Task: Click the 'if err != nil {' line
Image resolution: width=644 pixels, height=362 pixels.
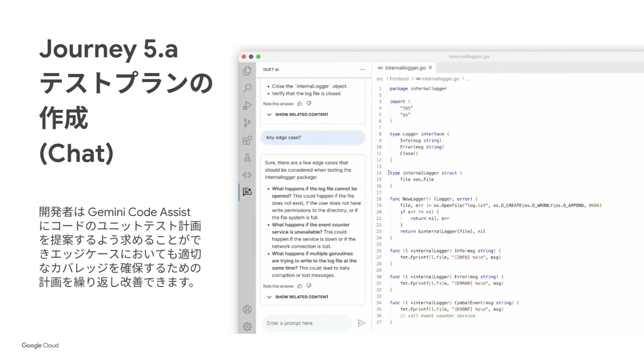Action: pos(419,212)
